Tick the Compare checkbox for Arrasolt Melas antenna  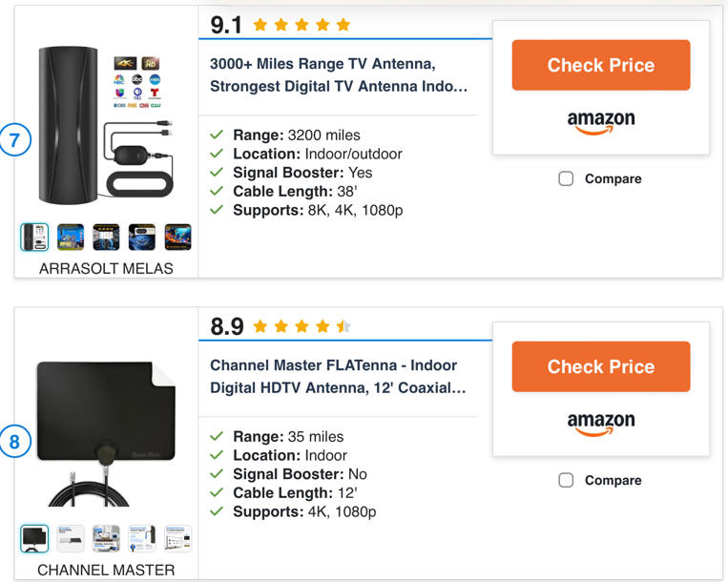566,178
